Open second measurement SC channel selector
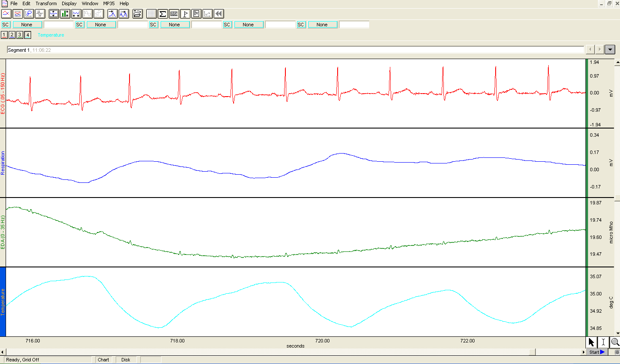The image size is (620, 364). (79, 25)
